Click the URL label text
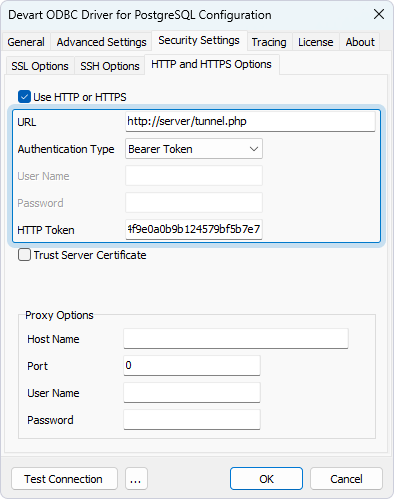 pyautogui.click(x=27, y=122)
